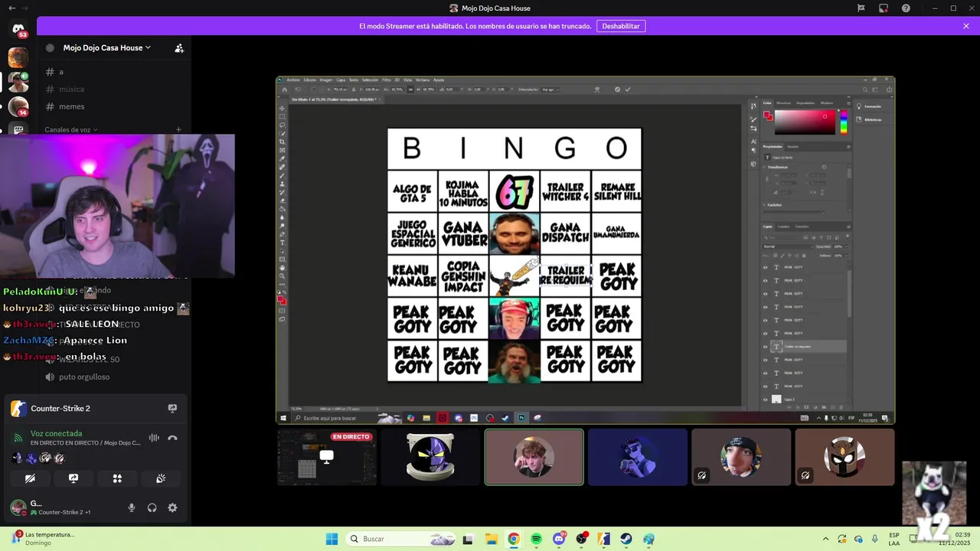Viewport: 980px width, 551px height.
Task: Dismiss the streamer mode banner
Action: click(966, 26)
